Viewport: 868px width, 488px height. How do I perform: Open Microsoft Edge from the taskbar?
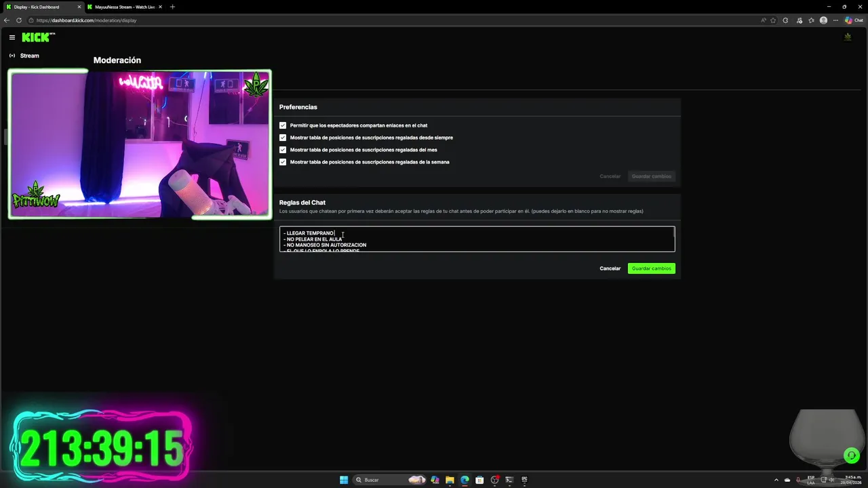click(x=465, y=480)
